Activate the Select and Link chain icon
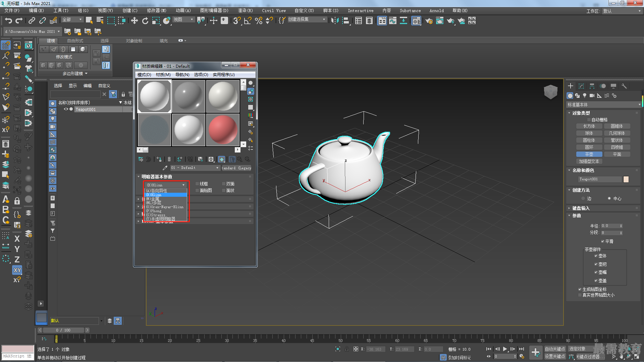This screenshot has width=644, height=362. (32, 21)
